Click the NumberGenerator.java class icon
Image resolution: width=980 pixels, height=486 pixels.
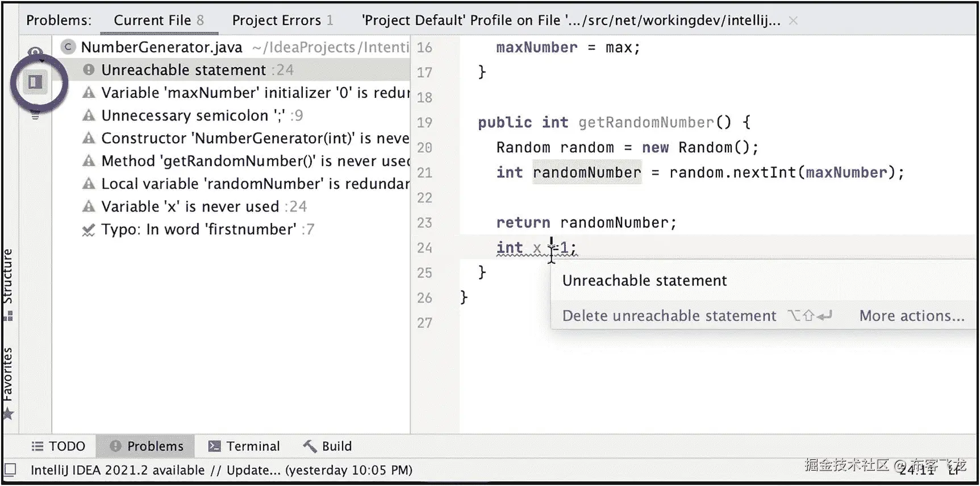click(68, 47)
